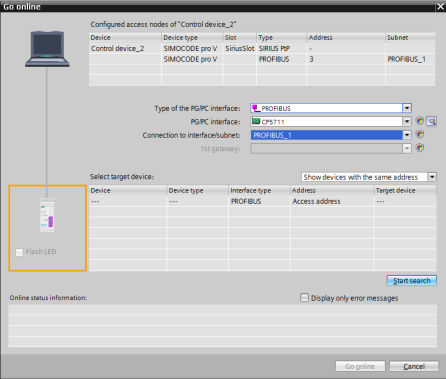Toggle the Flash LED checkbox

[x=19, y=252]
